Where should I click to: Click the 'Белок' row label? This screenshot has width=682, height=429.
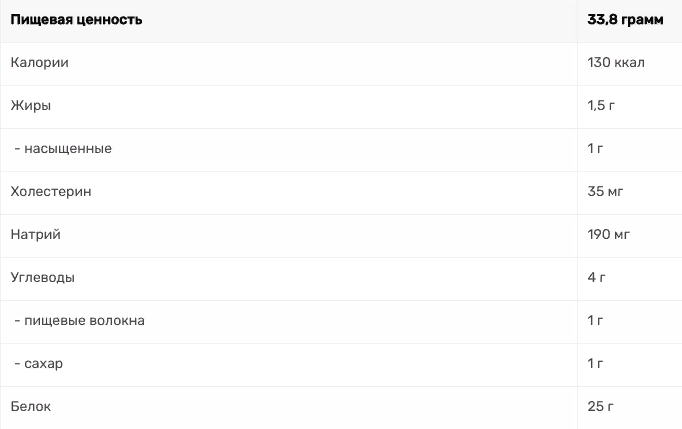pyautogui.click(x=30, y=406)
